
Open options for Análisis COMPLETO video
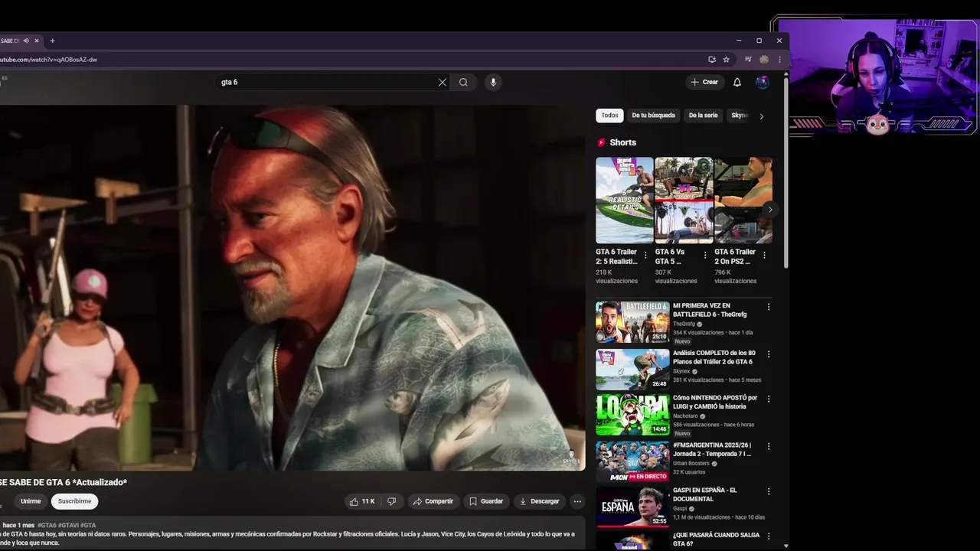[x=769, y=354]
